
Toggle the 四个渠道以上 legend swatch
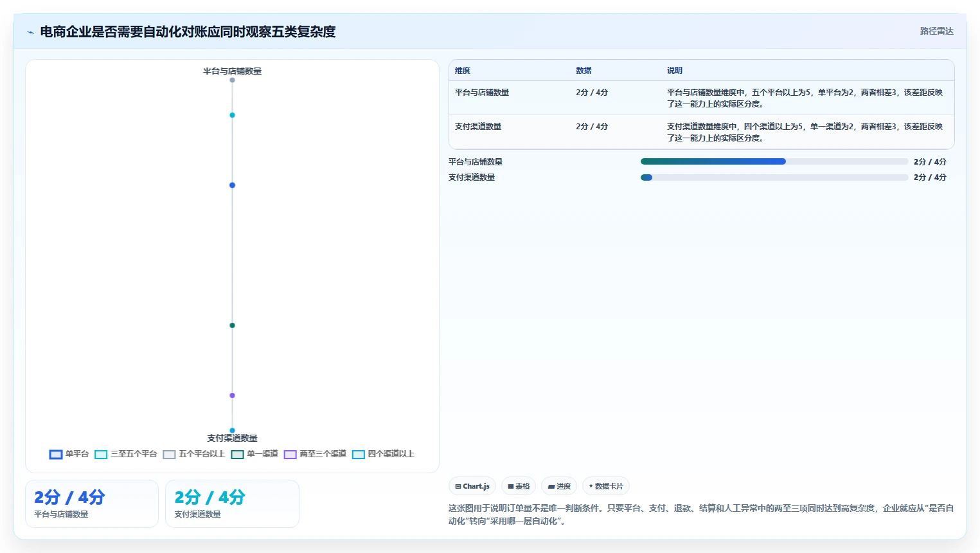coord(358,455)
